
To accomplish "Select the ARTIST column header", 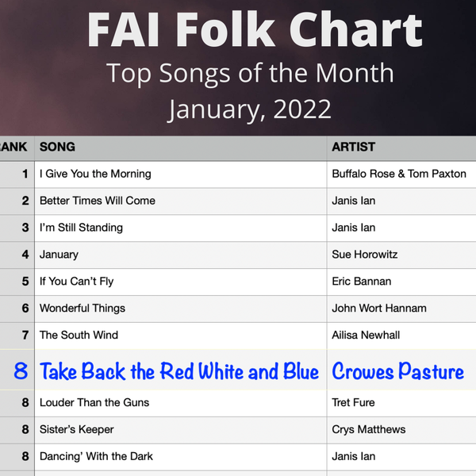I will [353, 147].
